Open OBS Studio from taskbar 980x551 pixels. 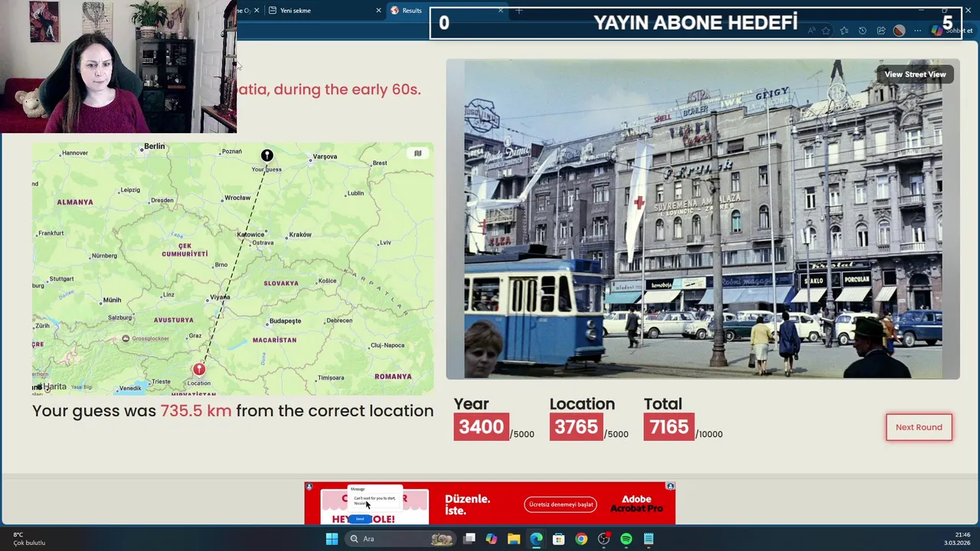[603, 539]
